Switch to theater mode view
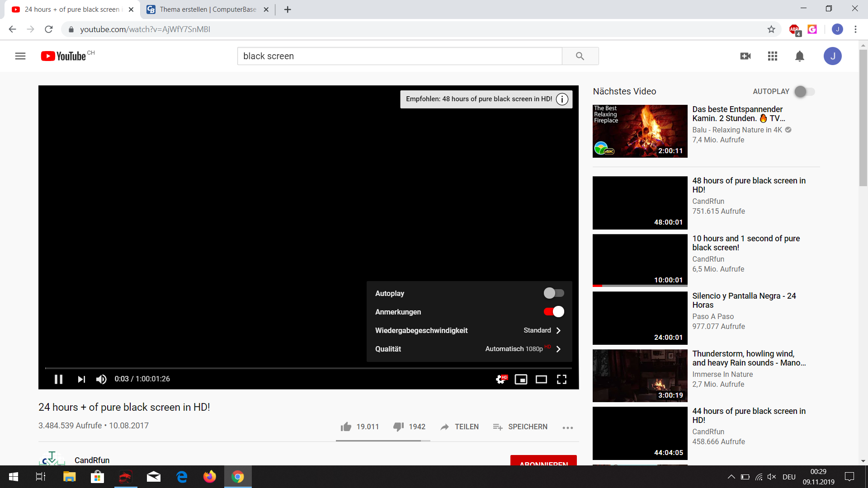The height and width of the screenshot is (488, 868). point(541,379)
